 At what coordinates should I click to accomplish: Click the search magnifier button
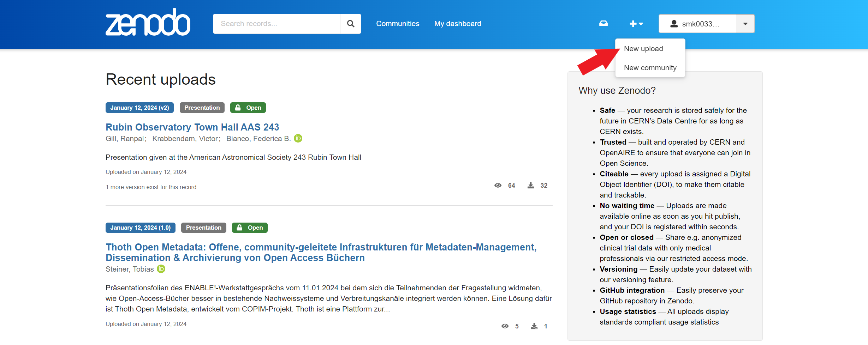click(x=350, y=24)
